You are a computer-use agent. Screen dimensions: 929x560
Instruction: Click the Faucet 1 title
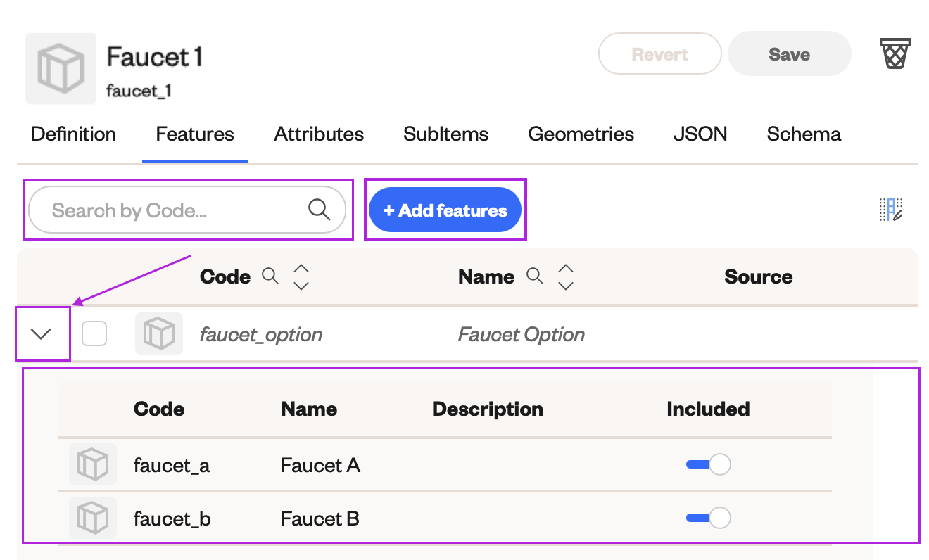(x=155, y=56)
